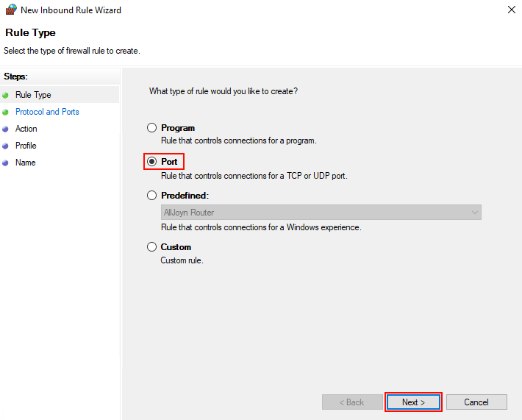Choose the Predefined radio option
The height and width of the screenshot is (420, 522).
tap(152, 196)
